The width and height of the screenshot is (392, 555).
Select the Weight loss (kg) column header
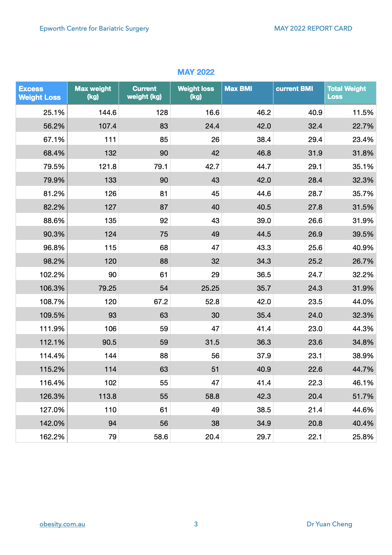click(x=196, y=93)
